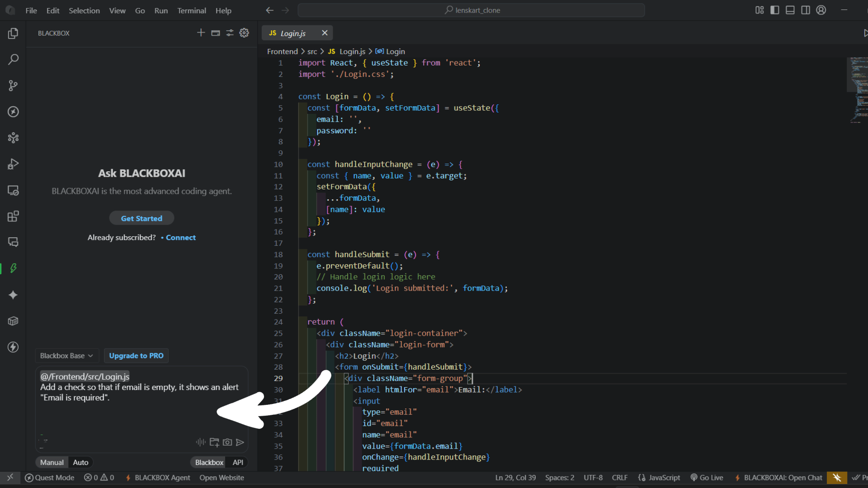
Task: Change the JavaScript language mode
Action: point(659,478)
